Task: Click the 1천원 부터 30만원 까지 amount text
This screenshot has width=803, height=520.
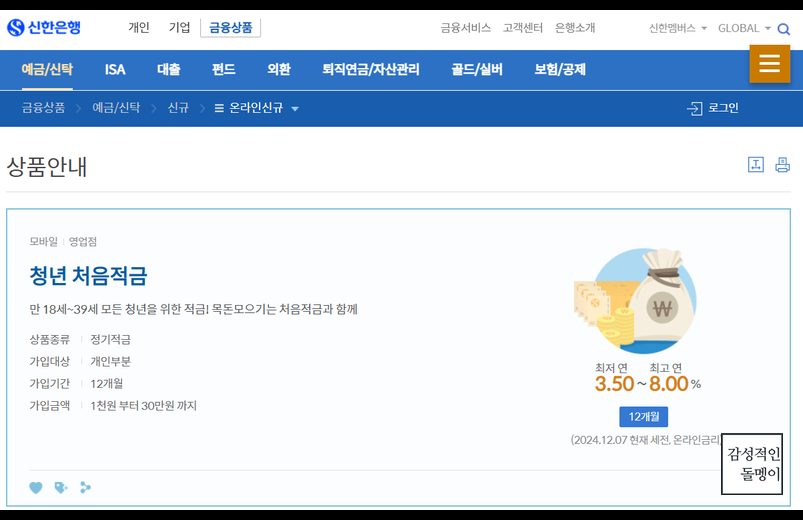Action: coord(143,405)
